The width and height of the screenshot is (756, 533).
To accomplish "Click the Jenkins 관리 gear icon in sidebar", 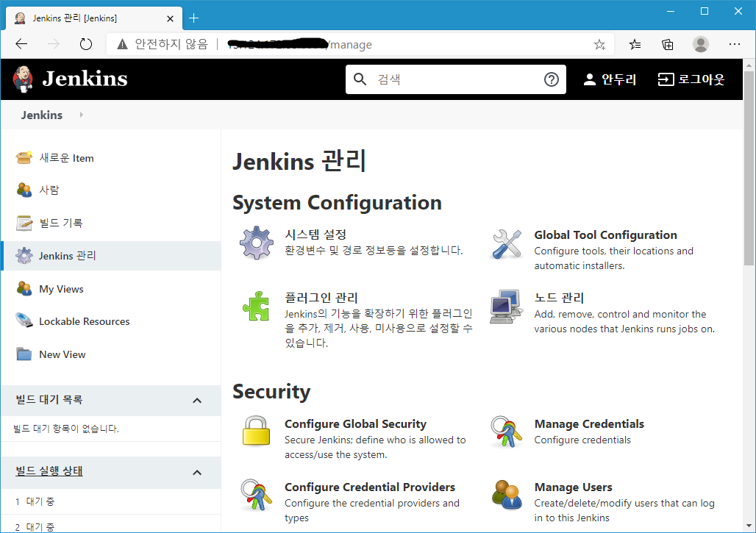I will point(24,255).
